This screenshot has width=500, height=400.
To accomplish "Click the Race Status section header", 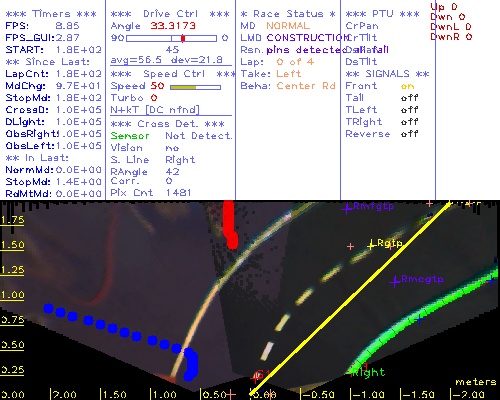I will (288, 14).
